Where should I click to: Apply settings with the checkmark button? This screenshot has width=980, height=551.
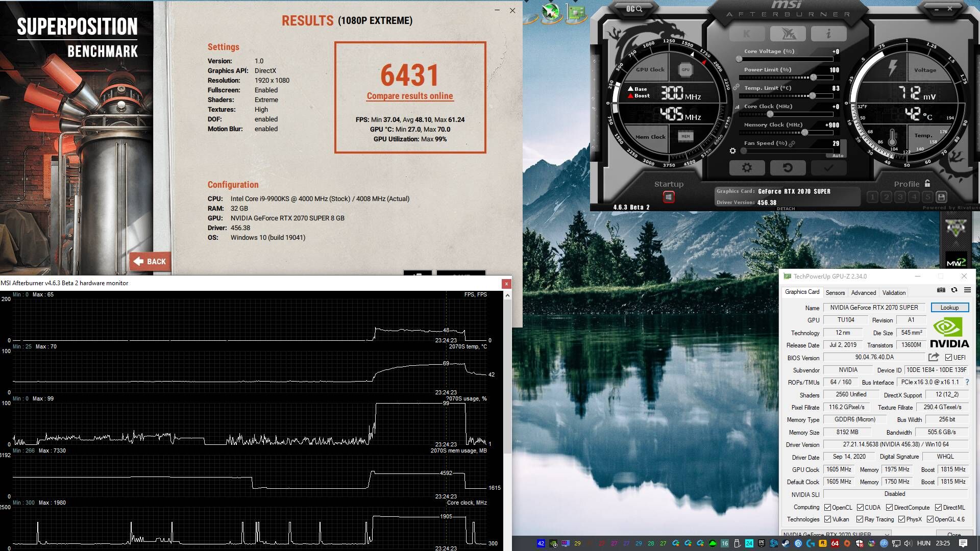[828, 168]
